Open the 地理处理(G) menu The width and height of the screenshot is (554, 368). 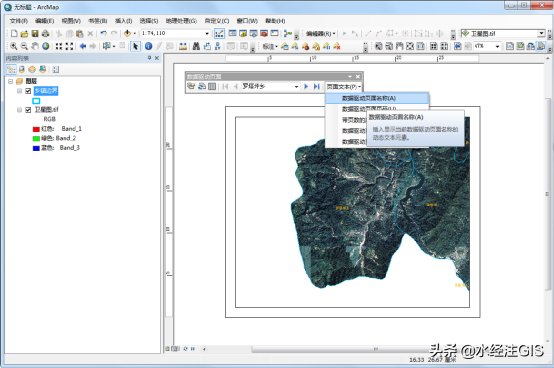click(x=181, y=21)
